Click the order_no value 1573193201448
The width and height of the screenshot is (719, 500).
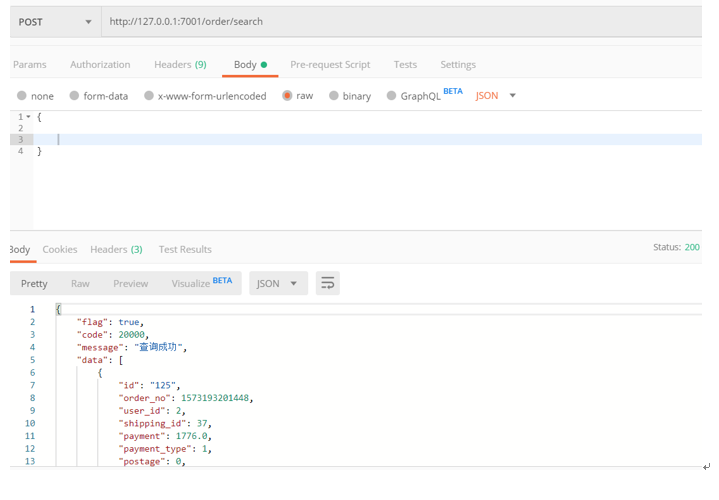215,398
